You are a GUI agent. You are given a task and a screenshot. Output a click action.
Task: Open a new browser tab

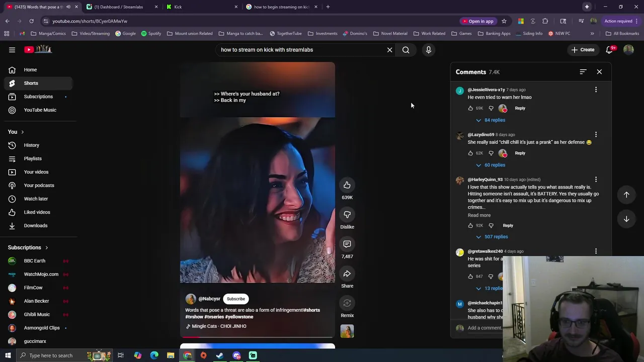click(328, 7)
